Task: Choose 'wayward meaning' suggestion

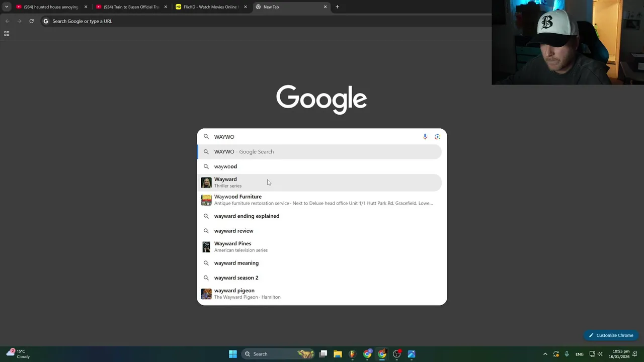Action: click(319, 263)
